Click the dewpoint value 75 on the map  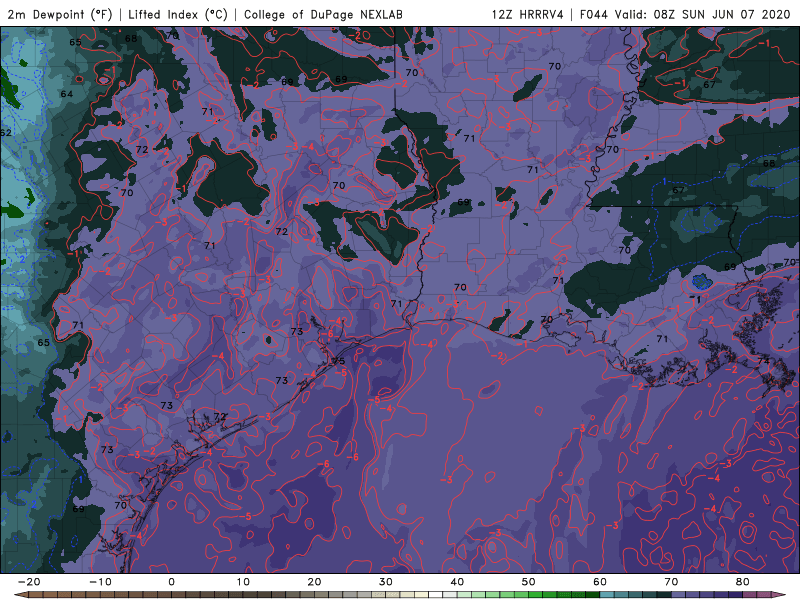coord(339,361)
